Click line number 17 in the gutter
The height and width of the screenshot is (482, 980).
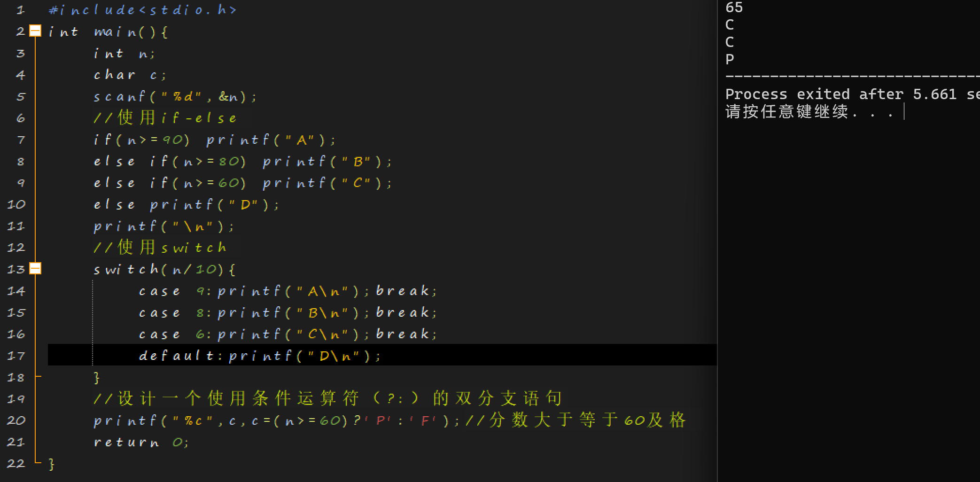tap(16, 356)
